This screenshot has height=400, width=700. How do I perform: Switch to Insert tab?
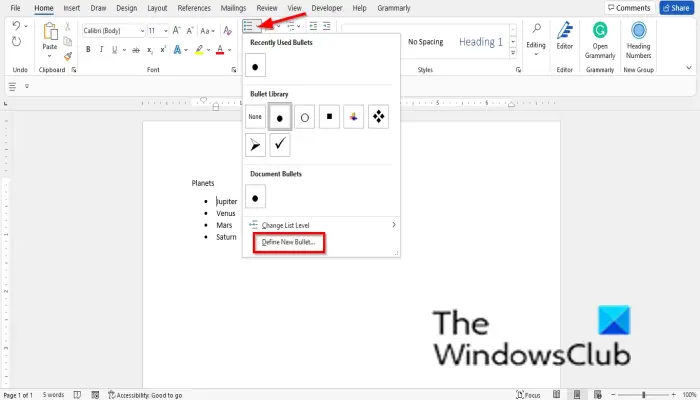pyautogui.click(x=71, y=8)
